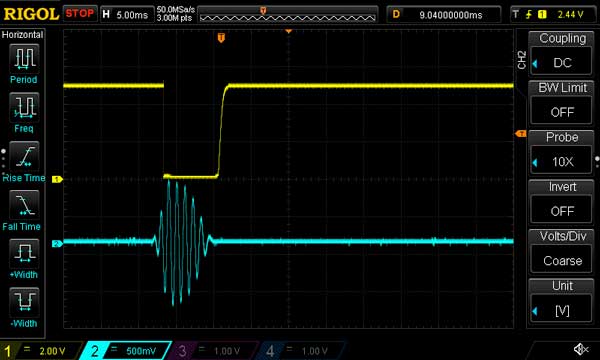The height and width of the screenshot is (360, 600).
Task: Click the Coupling menu arrow
Action: click(535, 64)
